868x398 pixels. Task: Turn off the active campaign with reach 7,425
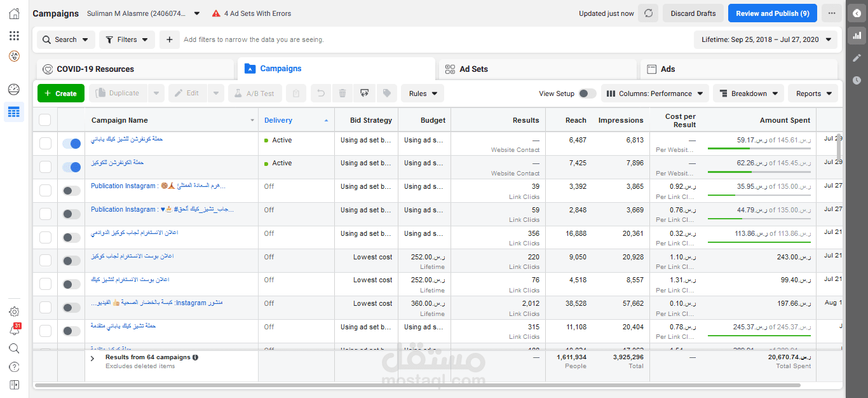(x=72, y=167)
